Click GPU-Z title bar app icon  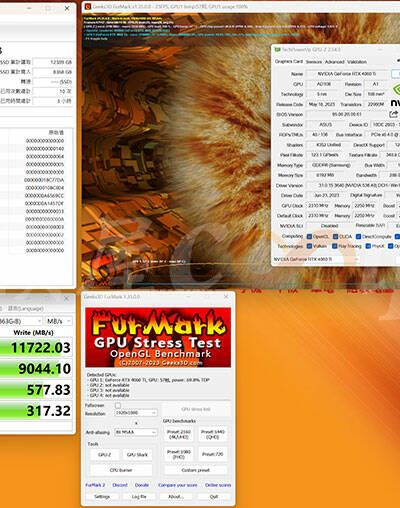(277, 50)
